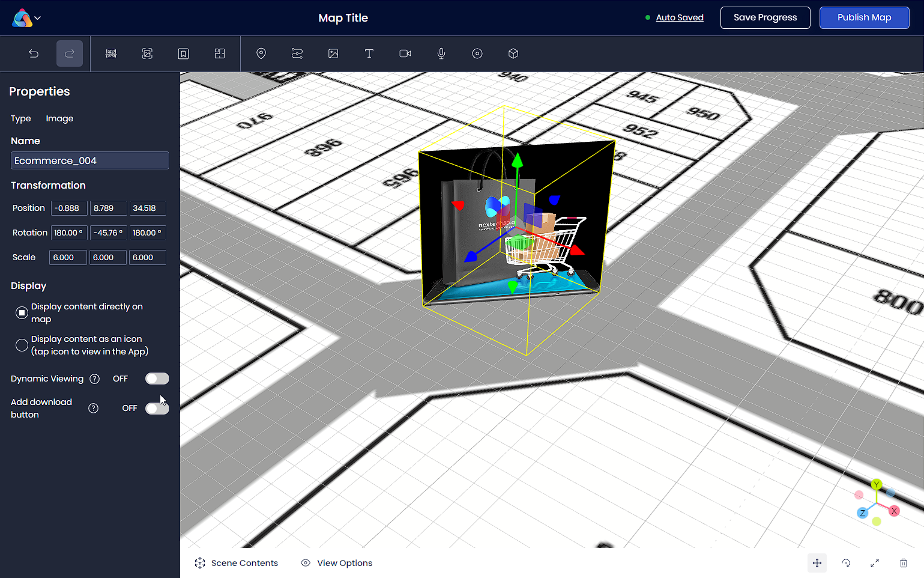Add a location pin marker

(261, 53)
